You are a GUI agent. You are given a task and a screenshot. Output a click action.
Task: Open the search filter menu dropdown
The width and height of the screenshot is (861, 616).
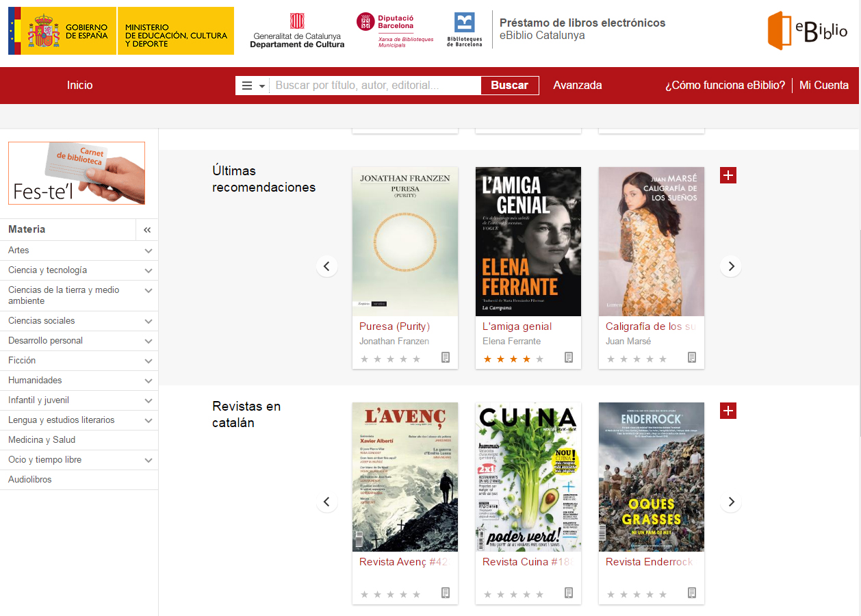coord(253,86)
